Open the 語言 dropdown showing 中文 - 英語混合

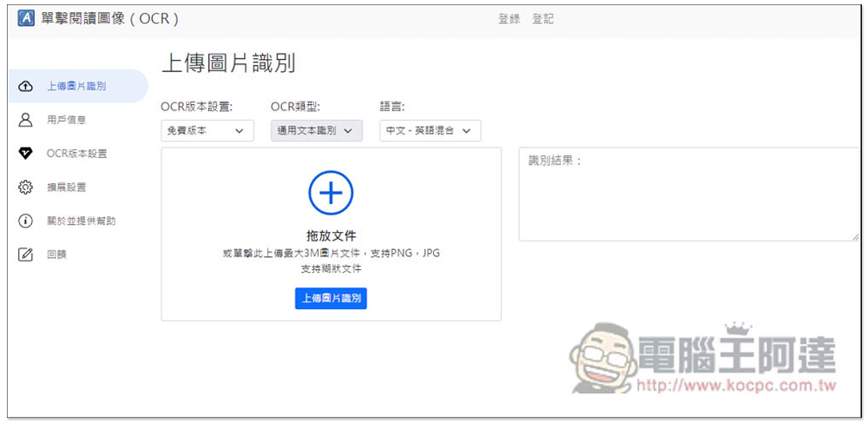point(431,130)
